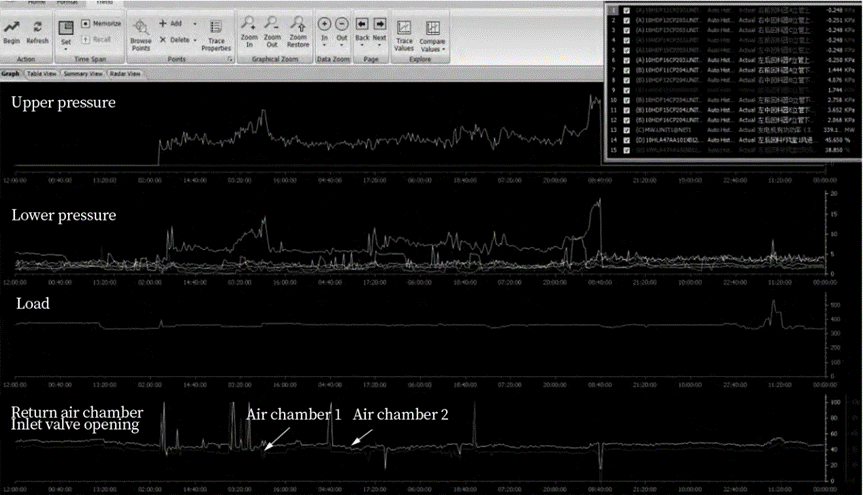Screen dimensions: 863x495
Task: Switch to the Summary View tab
Action: [83, 74]
